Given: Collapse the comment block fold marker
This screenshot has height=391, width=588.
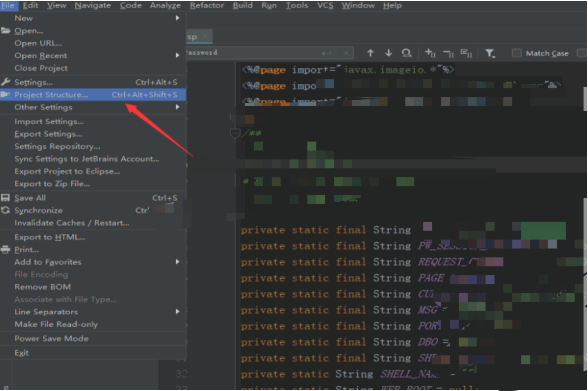Looking at the screenshot, I should pyautogui.click(x=235, y=133).
